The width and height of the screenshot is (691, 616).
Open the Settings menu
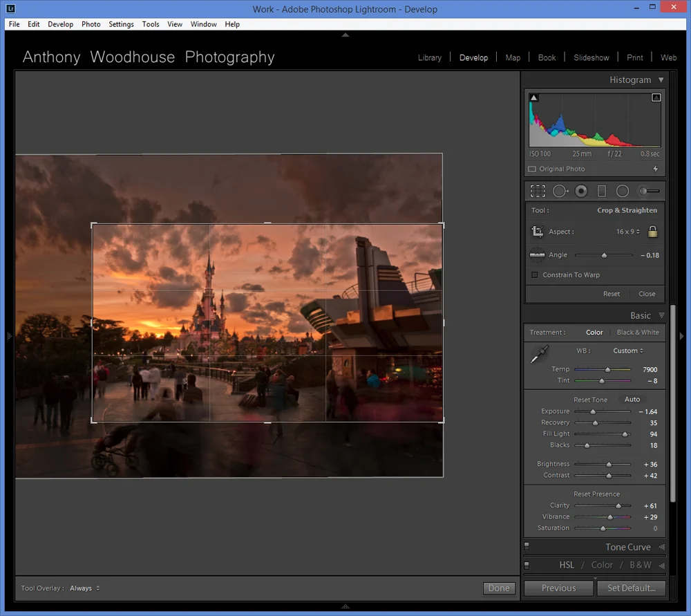pyautogui.click(x=121, y=24)
